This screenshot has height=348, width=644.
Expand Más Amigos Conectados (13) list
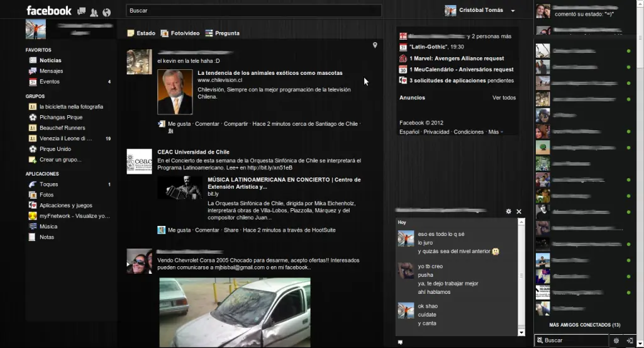584,325
